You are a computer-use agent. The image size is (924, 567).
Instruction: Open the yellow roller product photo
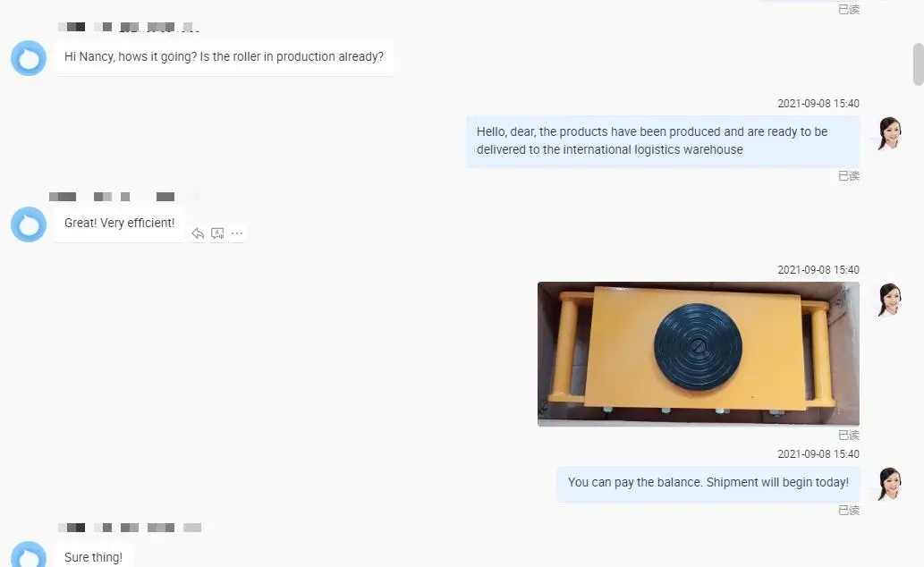pos(699,353)
